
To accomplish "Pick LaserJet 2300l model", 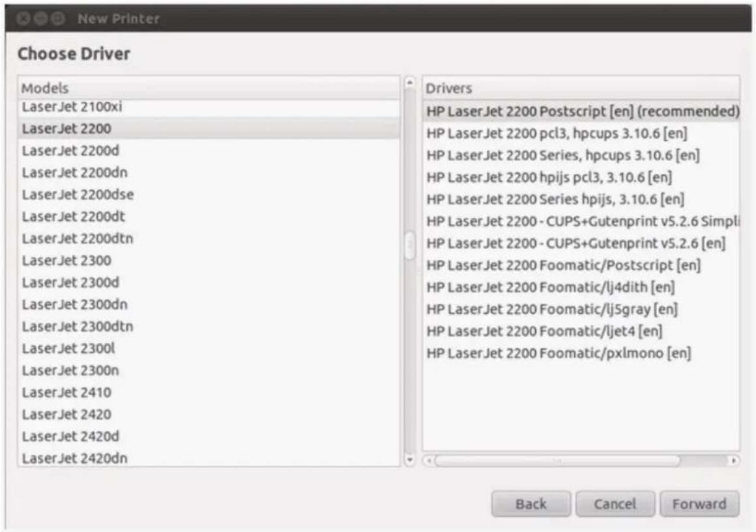I will (209, 348).
